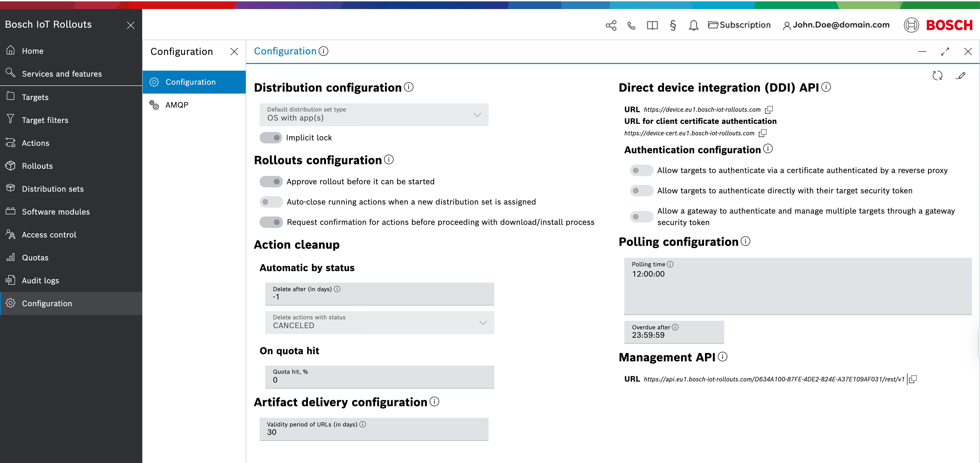Click the share icon in top header
The width and height of the screenshot is (980, 463).
(611, 26)
